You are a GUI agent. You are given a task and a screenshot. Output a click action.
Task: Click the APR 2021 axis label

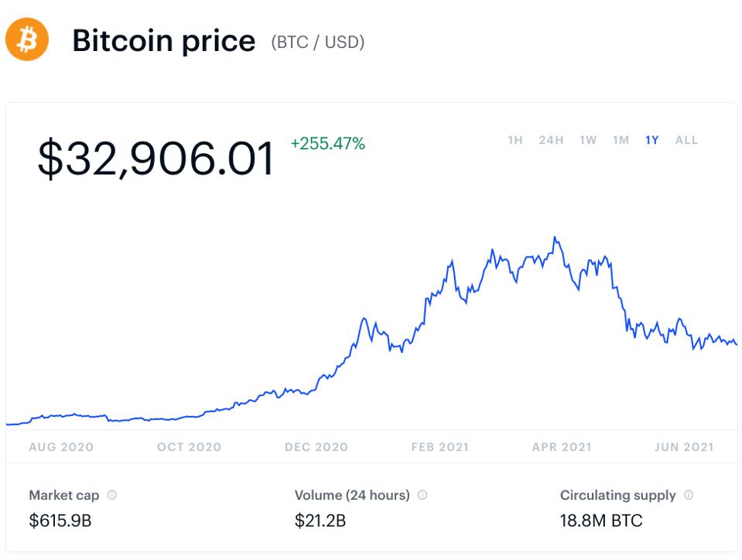(561, 447)
